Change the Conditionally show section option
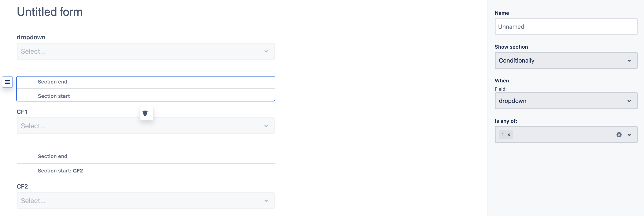644x216 pixels. click(x=566, y=61)
